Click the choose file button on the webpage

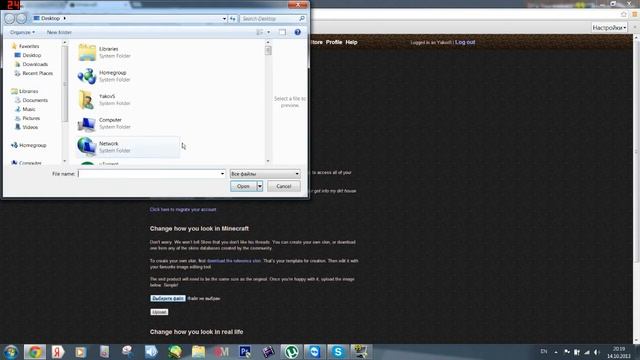tap(168, 298)
